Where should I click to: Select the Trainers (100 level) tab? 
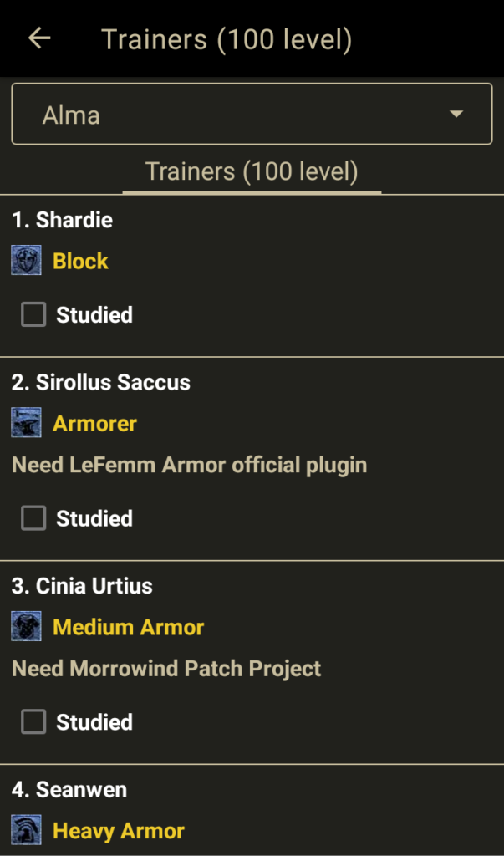(252, 172)
